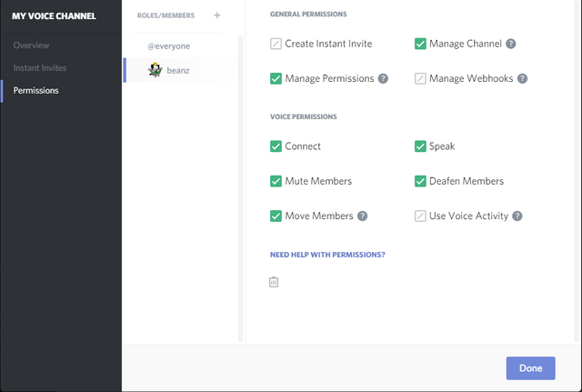Disable the Deafen Members permission
The height and width of the screenshot is (392, 582).
tap(420, 181)
